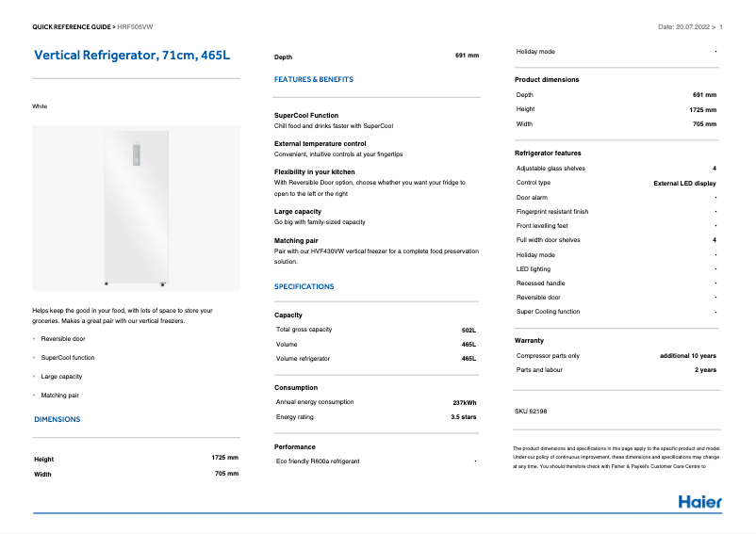The height and width of the screenshot is (534, 756).
Task: Jump to the FEATURES & BENEFITS heading
Action: 314,80
